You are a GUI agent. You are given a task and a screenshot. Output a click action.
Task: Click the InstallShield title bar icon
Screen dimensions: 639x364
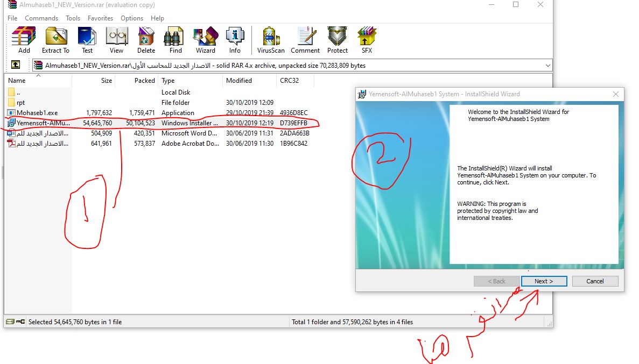pos(362,94)
